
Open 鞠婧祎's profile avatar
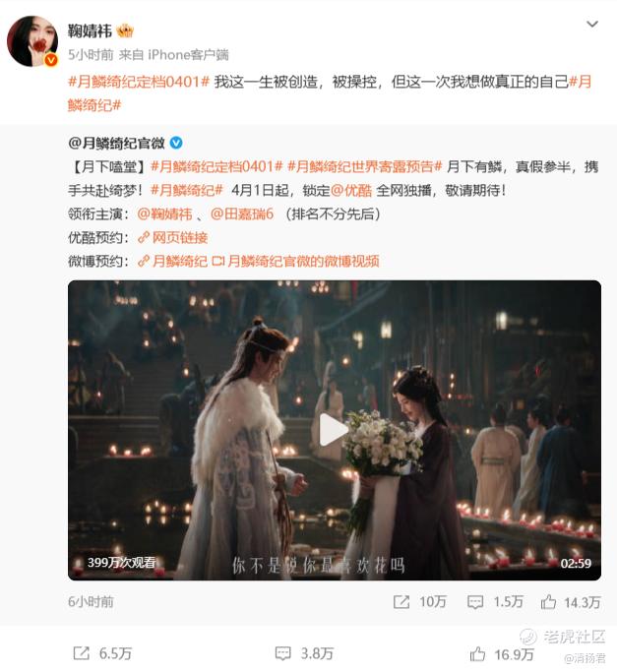[x=32, y=41]
